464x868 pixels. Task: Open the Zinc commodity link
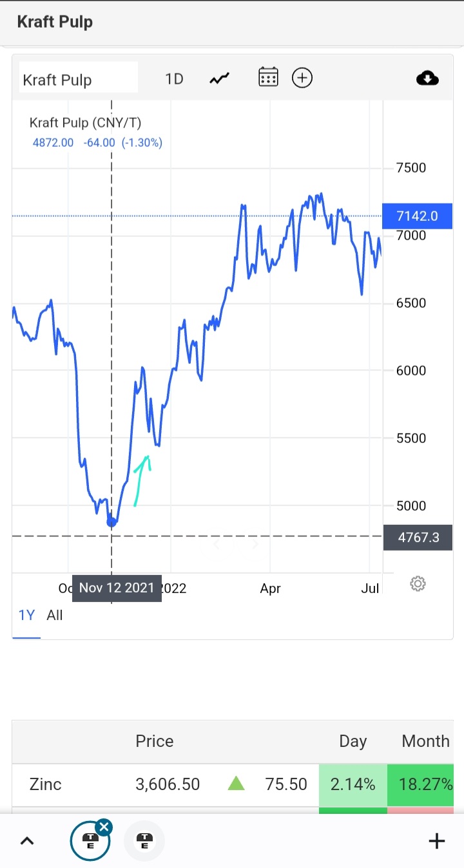coord(46,784)
